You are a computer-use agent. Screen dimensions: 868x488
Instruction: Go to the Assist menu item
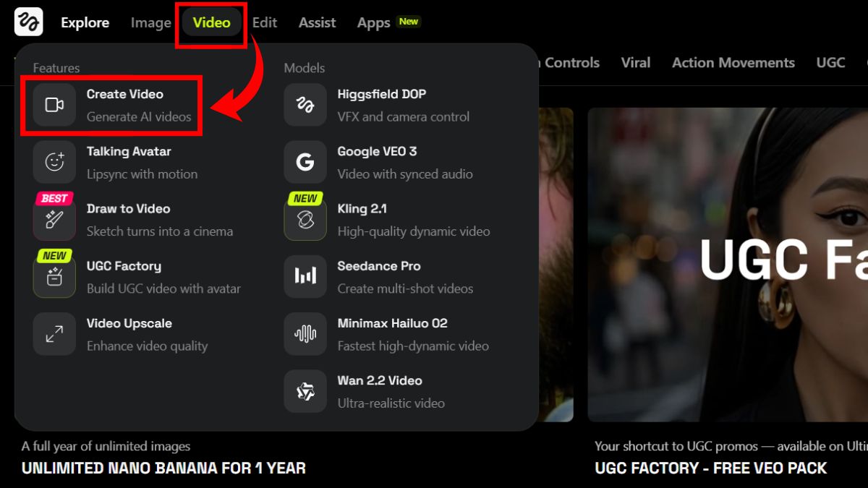(317, 22)
